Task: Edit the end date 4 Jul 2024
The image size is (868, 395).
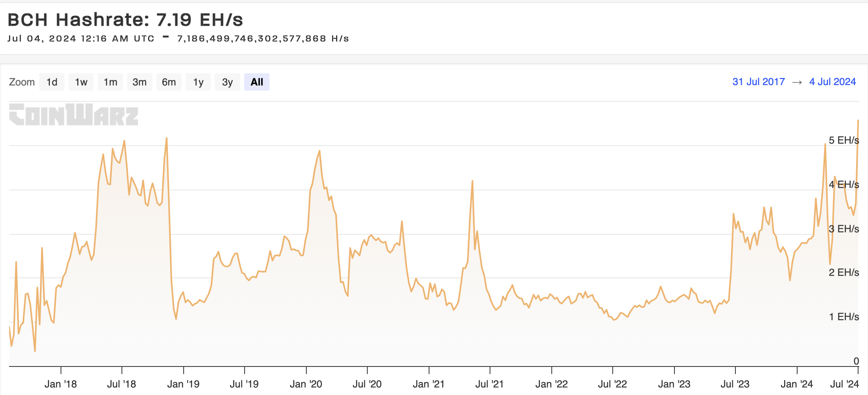Action: tap(832, 82)
